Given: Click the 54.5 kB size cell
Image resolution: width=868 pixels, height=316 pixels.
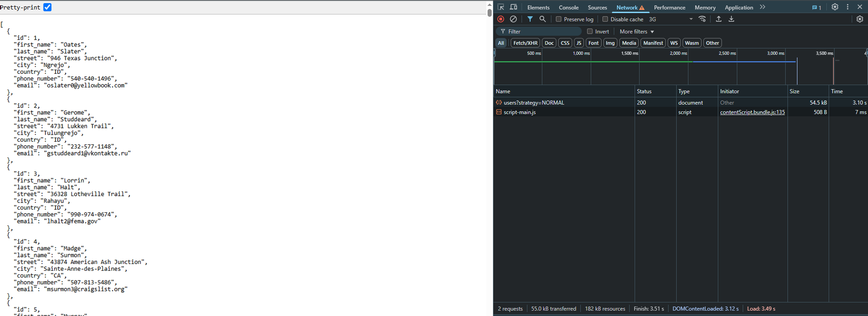Looking at the screenshot, I should pyautogui.click(x=818, y=103).
